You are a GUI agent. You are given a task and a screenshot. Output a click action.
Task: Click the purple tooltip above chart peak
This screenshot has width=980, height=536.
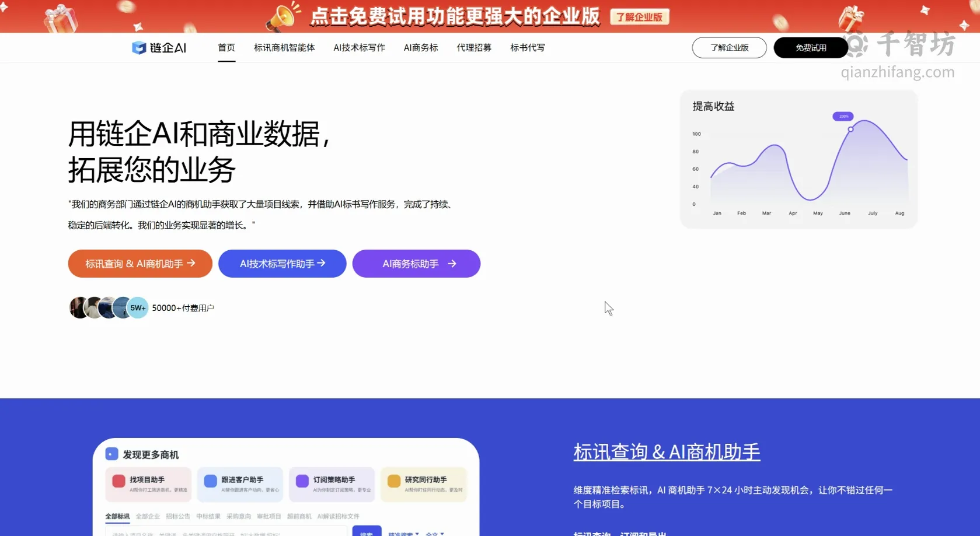pos(843,116)
